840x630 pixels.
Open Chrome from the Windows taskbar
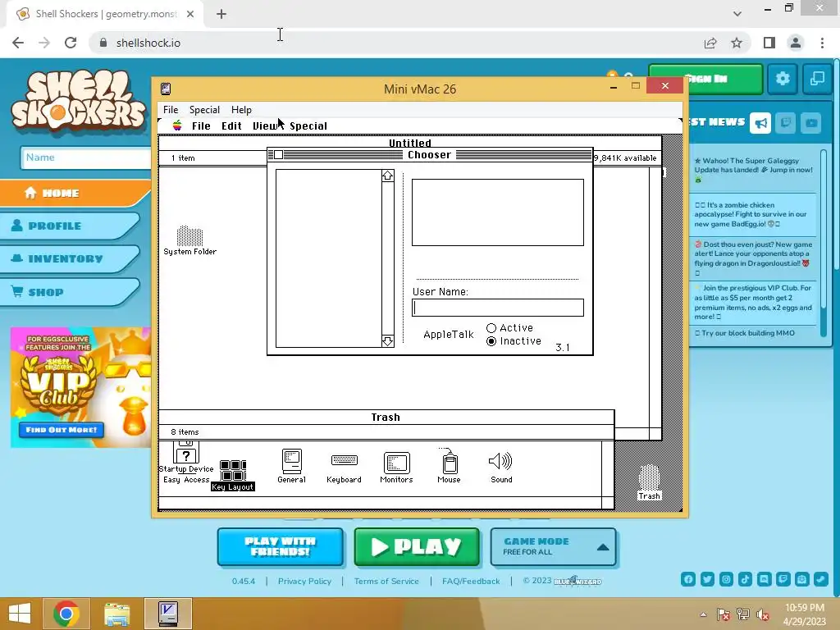(x=66, y=614)
